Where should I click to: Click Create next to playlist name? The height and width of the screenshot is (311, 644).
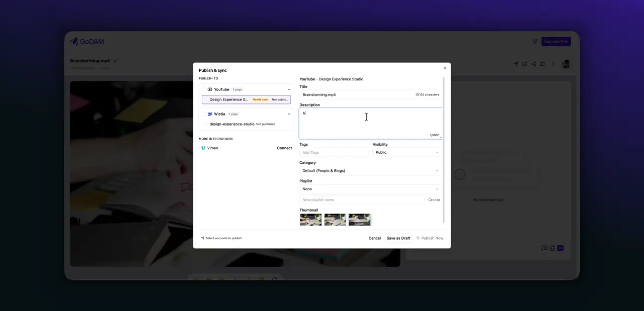click(x=434, y=200)
